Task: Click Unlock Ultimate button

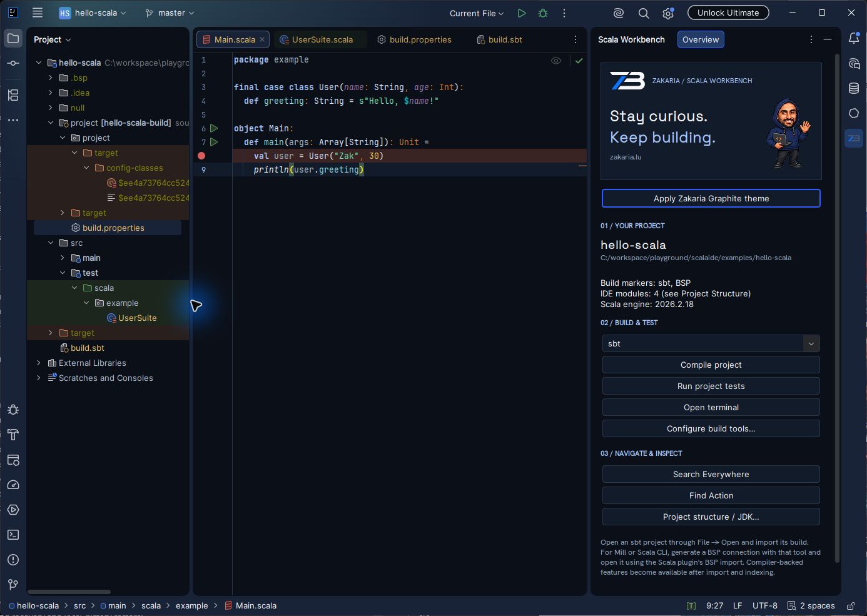Action: (x=728, y=13)
